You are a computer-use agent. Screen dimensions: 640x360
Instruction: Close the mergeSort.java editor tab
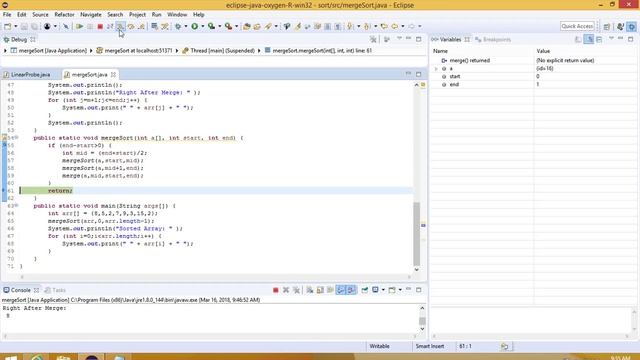[x=113, y=74]
